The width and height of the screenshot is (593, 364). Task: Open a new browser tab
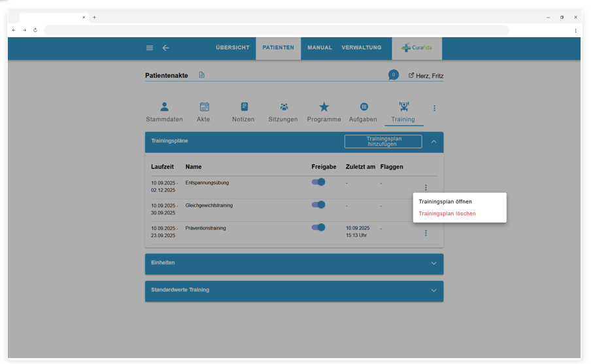click(95, 18)
